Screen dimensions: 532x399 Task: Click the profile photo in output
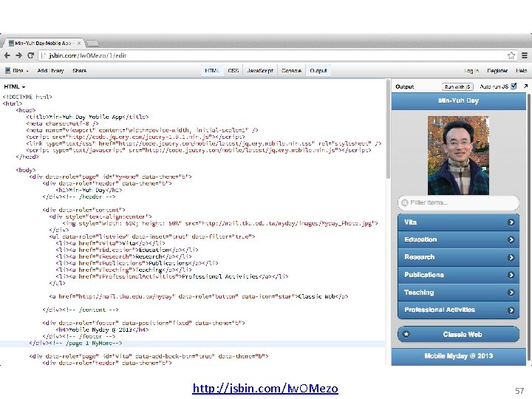tap(458, 155)
